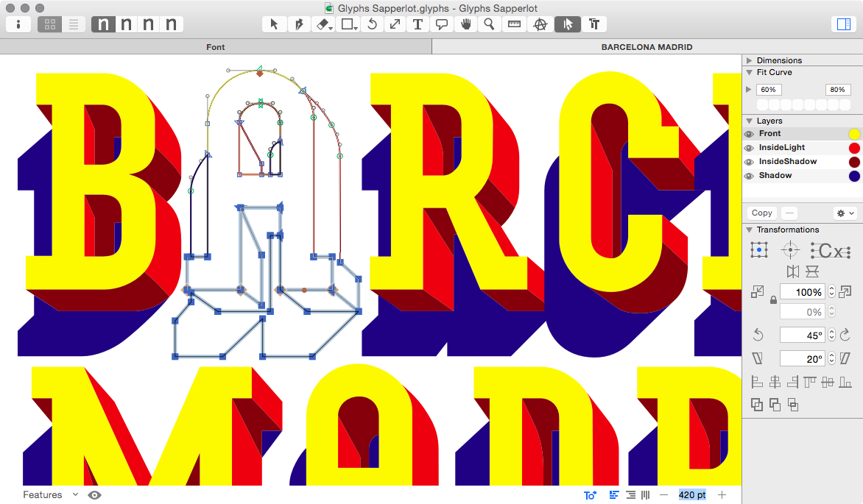Select the Annotation speech-bubble tool
This screenshot has width=863, height=504.
pyautogui.click(x=442, y=24)
